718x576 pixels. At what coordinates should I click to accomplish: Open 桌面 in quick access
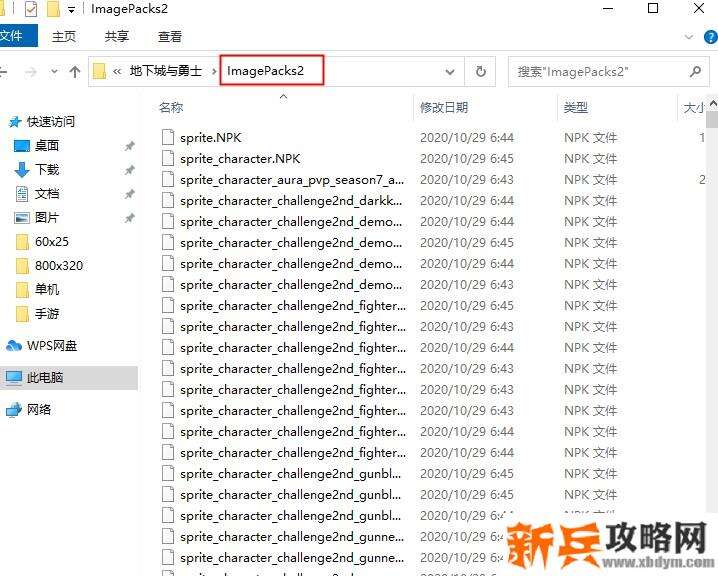[x=47, y=146]
